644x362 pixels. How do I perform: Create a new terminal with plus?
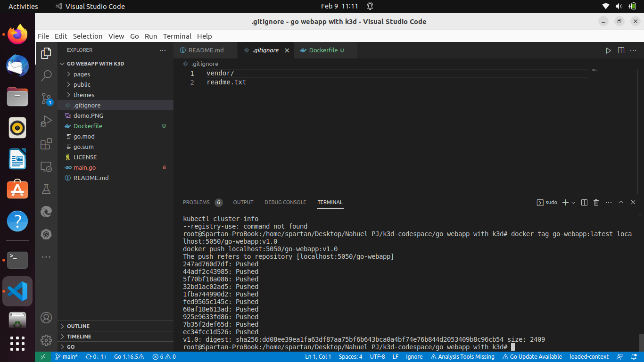(565, 202)
